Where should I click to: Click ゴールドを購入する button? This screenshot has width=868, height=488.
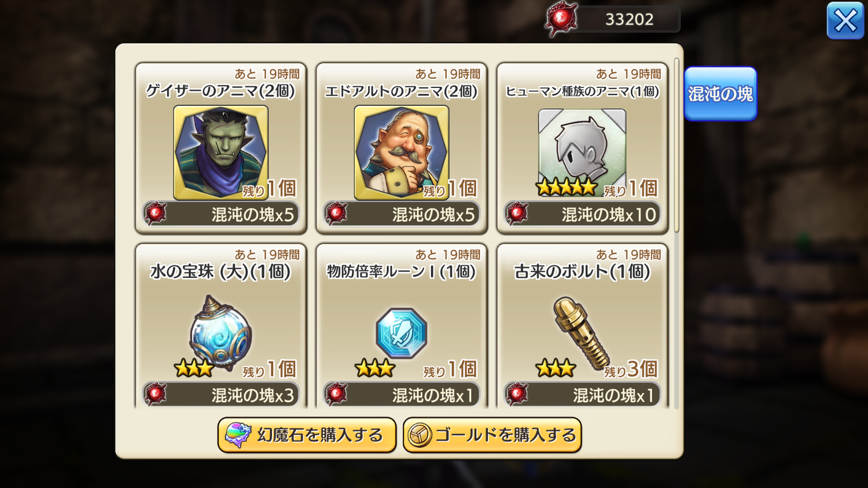(x=492, y=435)
